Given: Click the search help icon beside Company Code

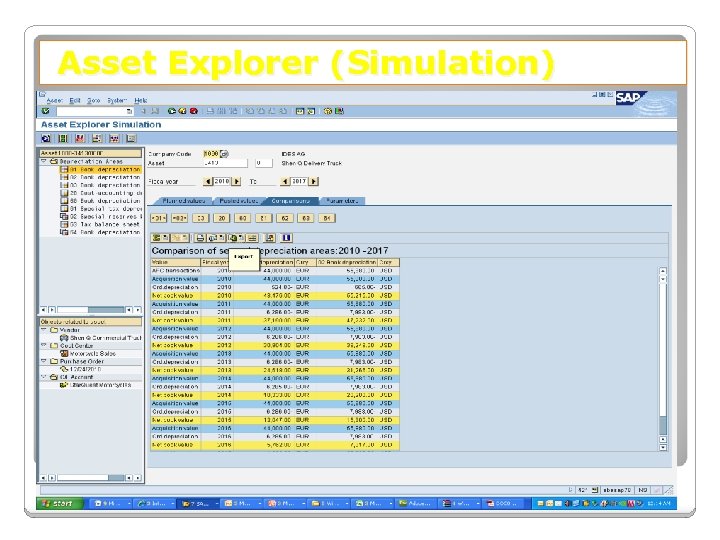Looking at the screenshot, I should point(224,154).
